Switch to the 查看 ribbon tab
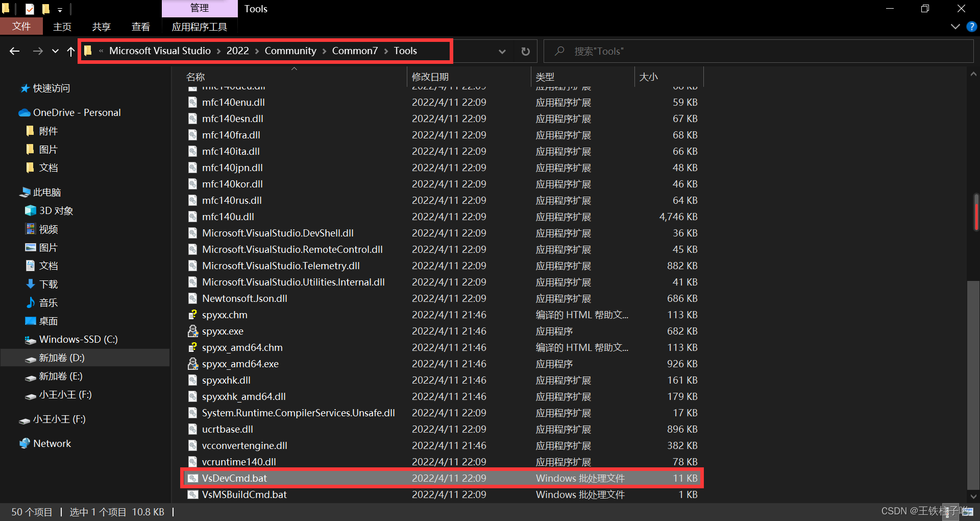Viewport: 980px width, 521px height. click(x=140, y=27)
